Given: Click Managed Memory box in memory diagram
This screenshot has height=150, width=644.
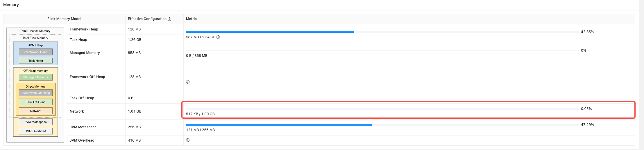Looking at the screenshot, I should (36, 77).
